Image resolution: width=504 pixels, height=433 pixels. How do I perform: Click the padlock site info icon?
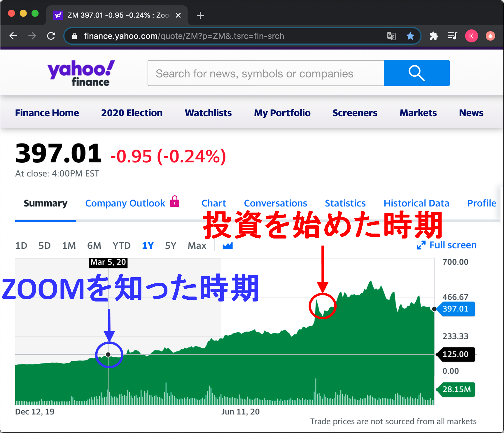[x=74, y=36]
